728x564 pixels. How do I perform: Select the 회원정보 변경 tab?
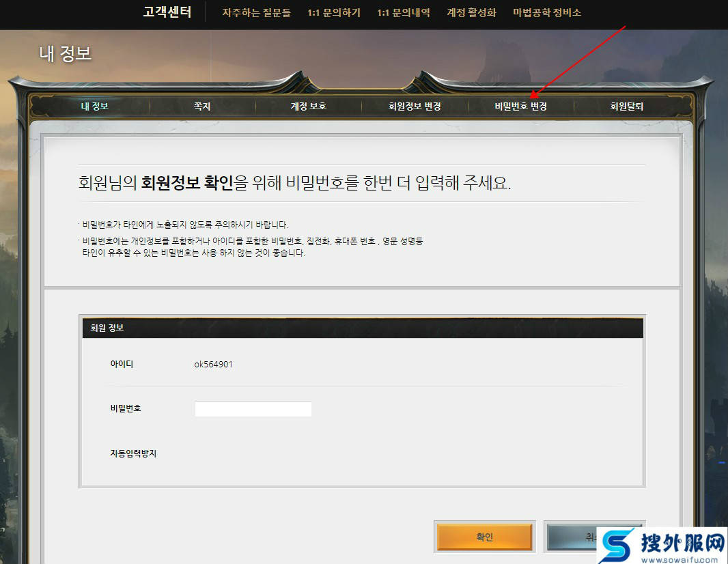click(x=415, y=107)
